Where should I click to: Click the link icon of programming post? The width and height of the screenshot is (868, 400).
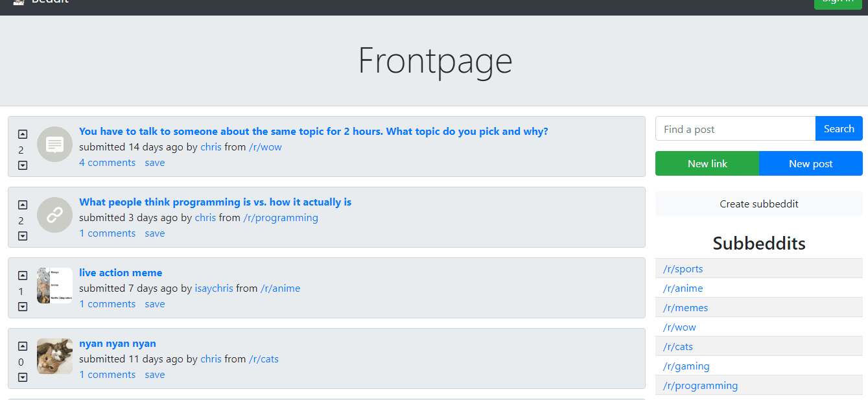coord(54,215)
